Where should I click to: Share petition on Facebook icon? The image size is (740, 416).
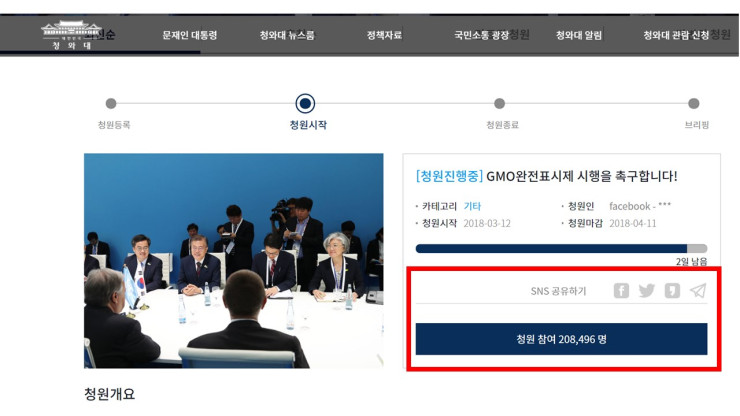pyautogui.click(x=621, y=290)
